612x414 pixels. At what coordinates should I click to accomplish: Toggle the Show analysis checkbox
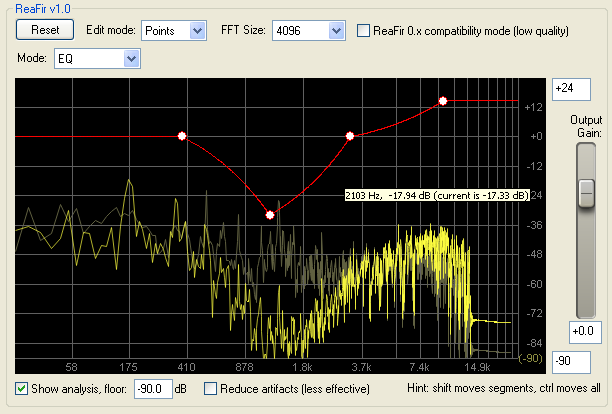pyautogui.click(x=22, y=388)
